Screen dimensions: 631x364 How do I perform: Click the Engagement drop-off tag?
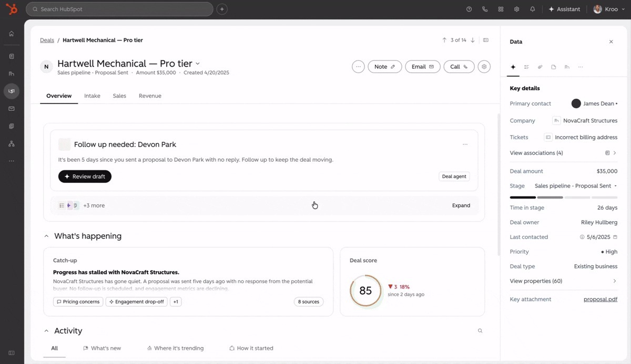[x=136, y=302]
